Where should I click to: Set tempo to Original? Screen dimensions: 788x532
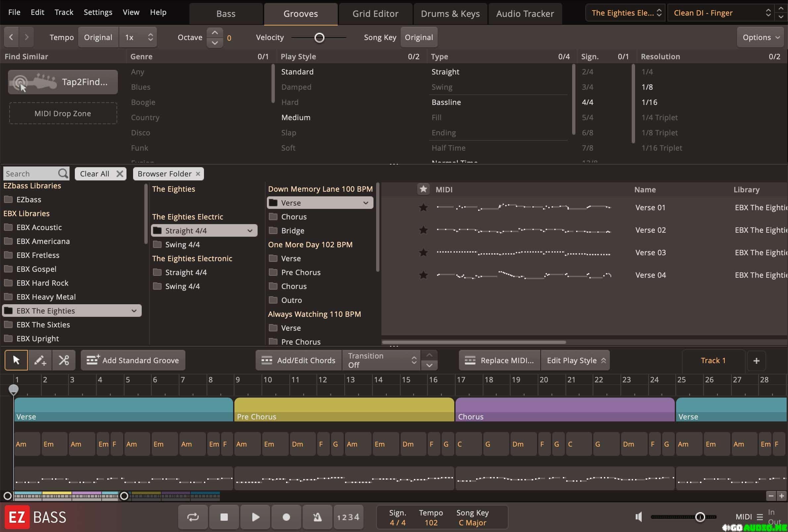point(98,37)
